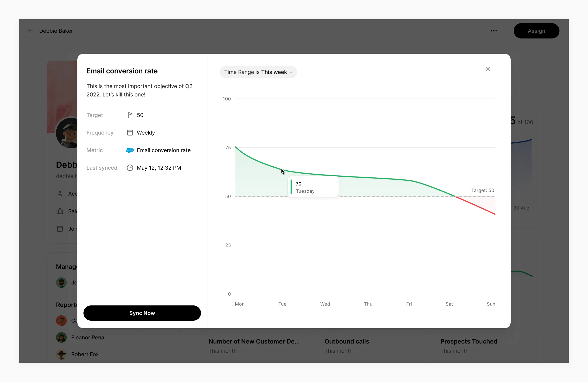The image size is (588, 382).
Task: Click the Sat label on chart axis
Action: click(449, 304)
